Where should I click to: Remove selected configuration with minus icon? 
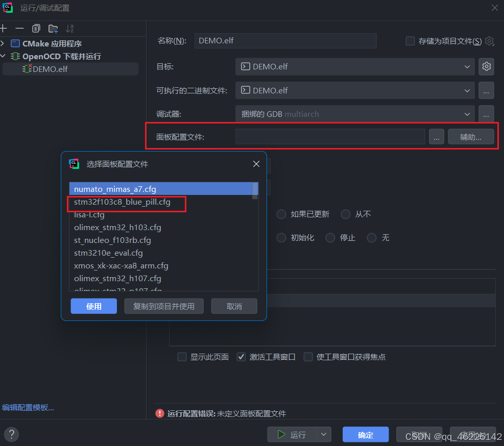[x=19, y=29]
